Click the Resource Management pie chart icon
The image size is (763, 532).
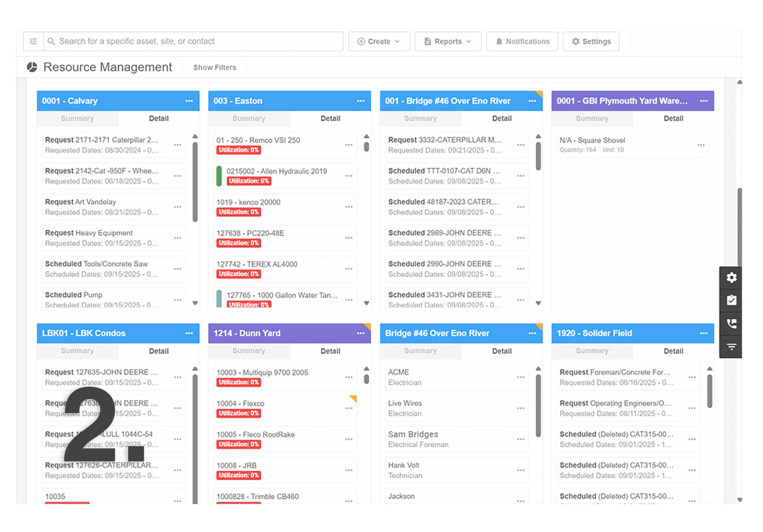click(x=32, y=67)
